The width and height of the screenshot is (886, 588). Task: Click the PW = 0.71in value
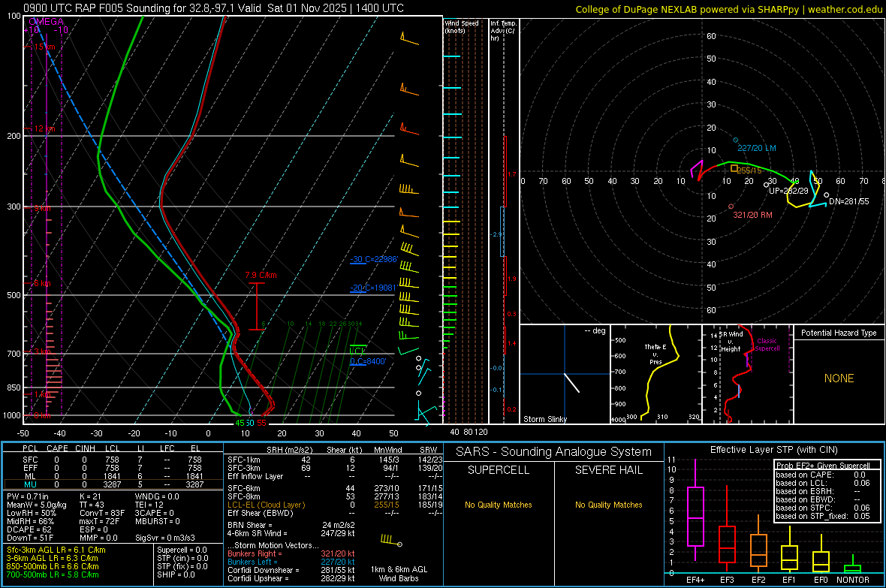28,496
